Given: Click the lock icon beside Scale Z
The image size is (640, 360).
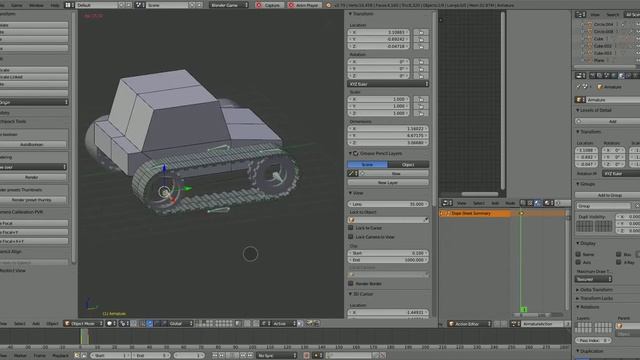Looking at the screenshot, I should click(421, 113).
